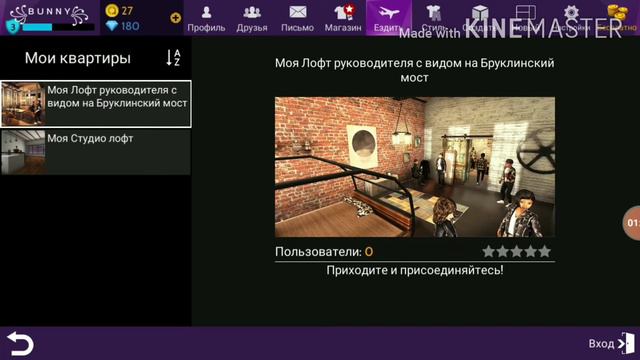Tap the Лофт руководителя list thumbnail
The image size is (640, 360).
pos(23,104)
